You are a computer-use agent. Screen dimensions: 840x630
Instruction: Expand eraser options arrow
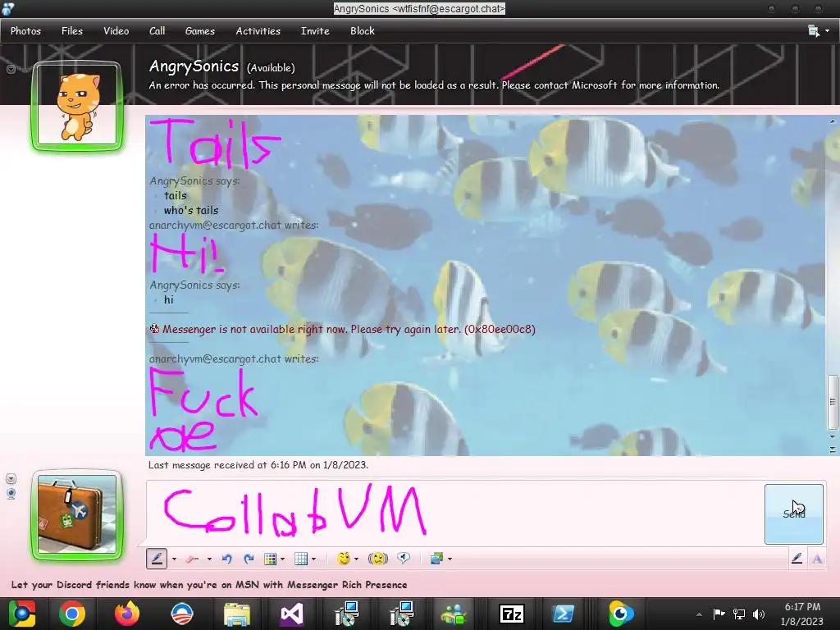(x=209, y=559)
